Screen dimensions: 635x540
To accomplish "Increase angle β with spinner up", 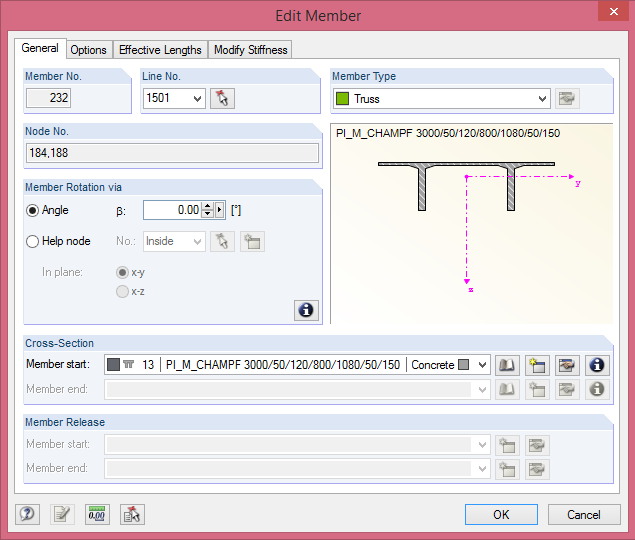I will (208, 206).
